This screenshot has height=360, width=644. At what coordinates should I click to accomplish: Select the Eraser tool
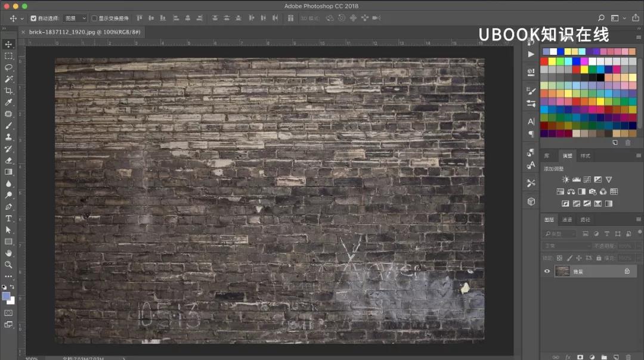[x=8, y=160]
